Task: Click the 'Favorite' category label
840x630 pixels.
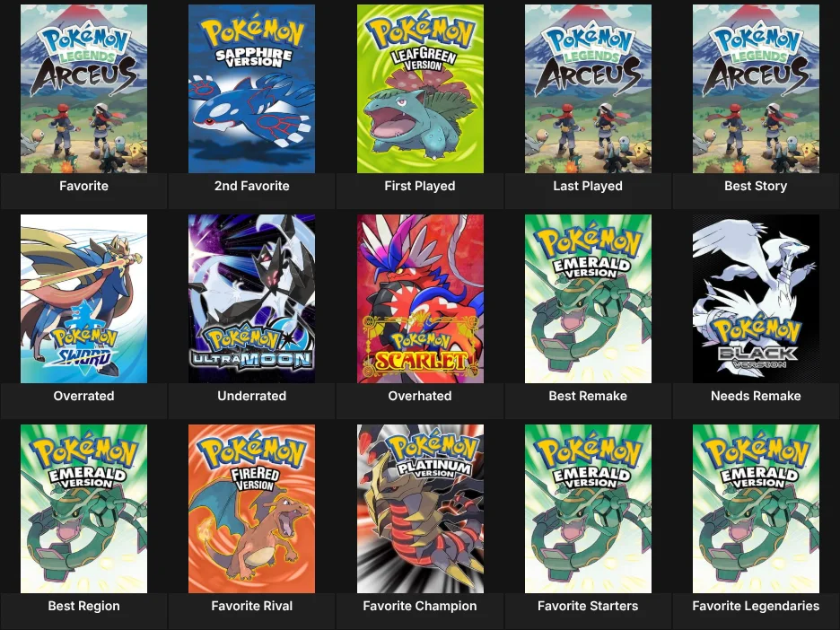Action: (x=83, y=186)
